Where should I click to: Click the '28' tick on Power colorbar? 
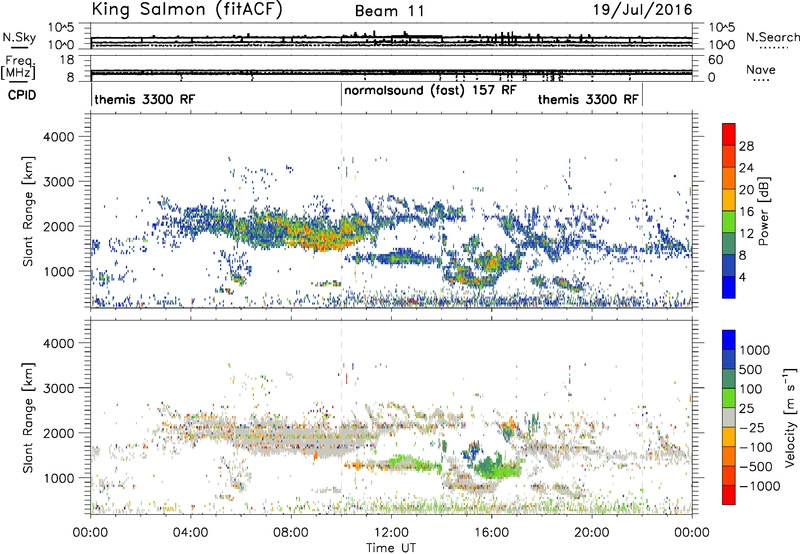pos(746,146)
